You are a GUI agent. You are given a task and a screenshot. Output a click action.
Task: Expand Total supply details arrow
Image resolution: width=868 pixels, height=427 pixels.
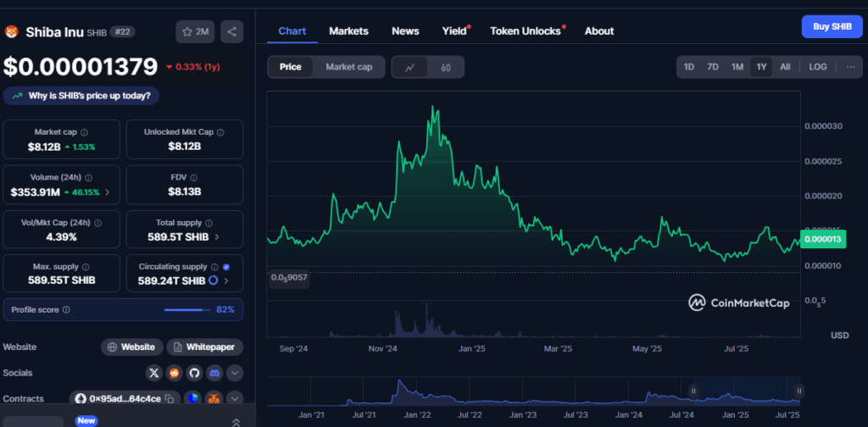pyautogui.click(x=216, y=236)
